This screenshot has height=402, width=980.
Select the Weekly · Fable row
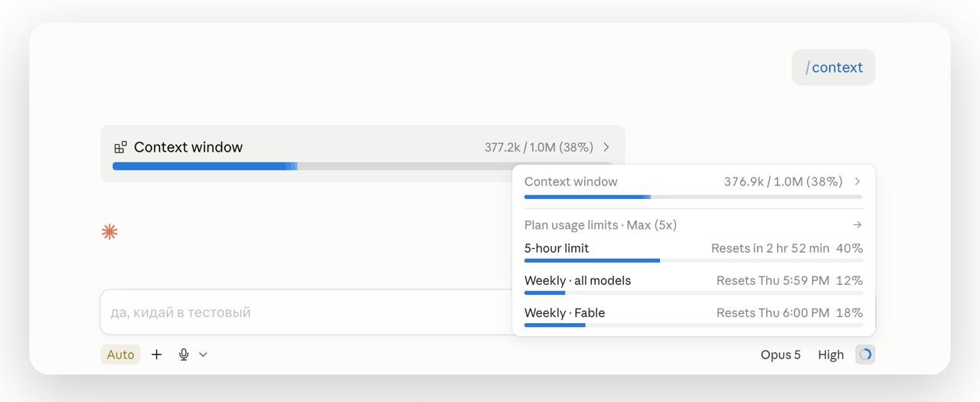pos(694,315)
